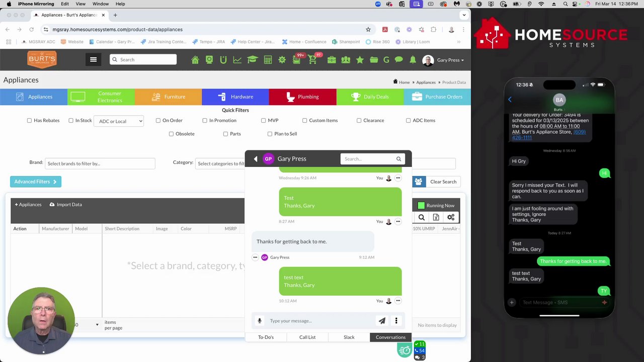Click the green G icon
Viewport: 644px width, 362px height.
pos(386,60)
